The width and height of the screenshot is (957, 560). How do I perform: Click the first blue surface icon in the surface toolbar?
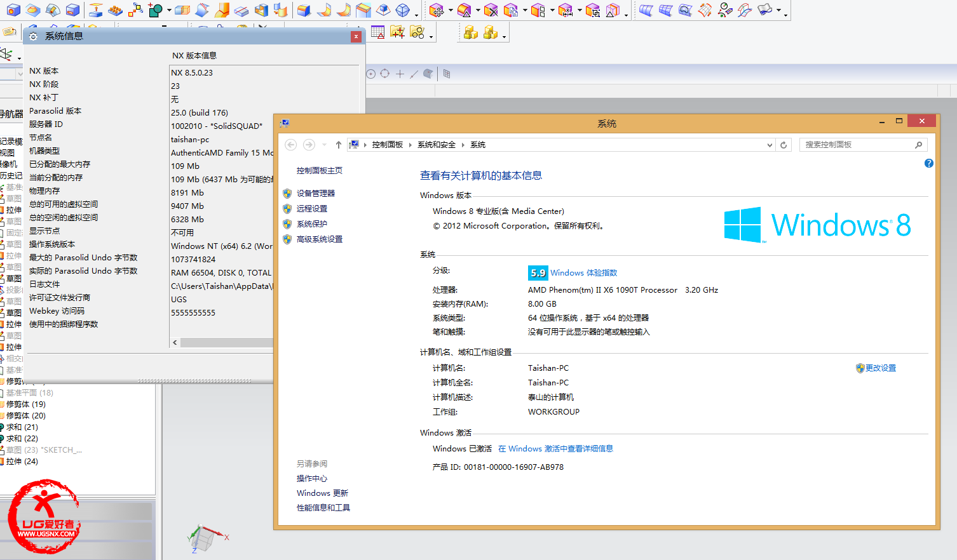click(x=646, y=10)
